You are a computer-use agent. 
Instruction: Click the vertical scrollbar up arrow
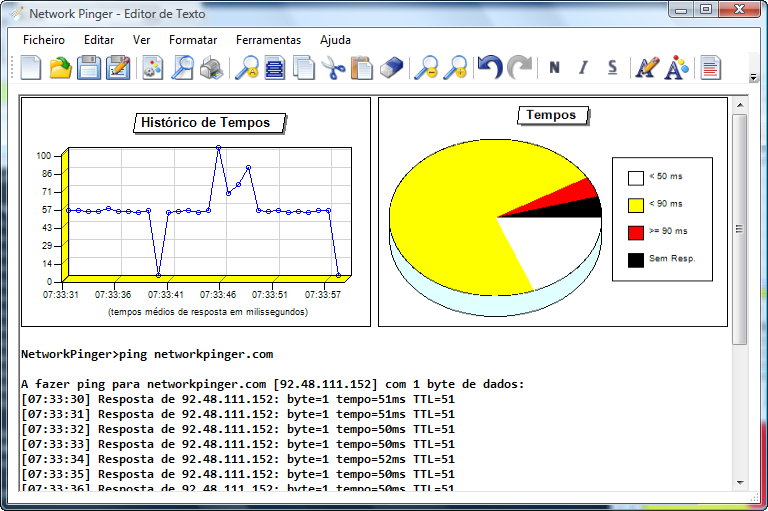pyautogui.click(x=740, y=105)
